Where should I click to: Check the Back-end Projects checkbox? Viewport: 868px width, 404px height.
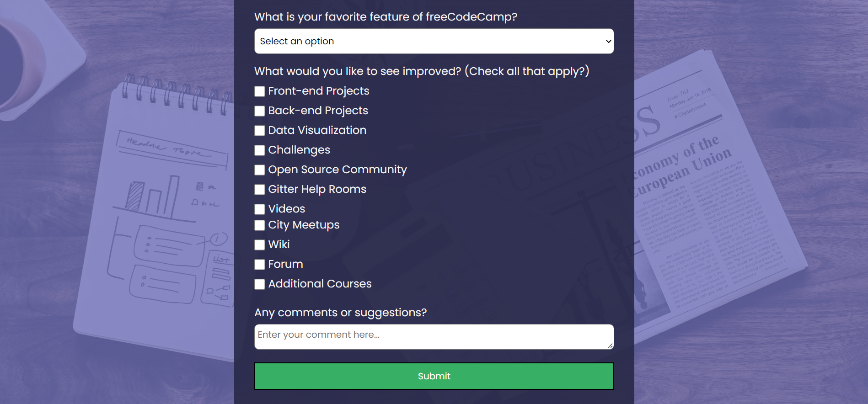tap(259, 111)
